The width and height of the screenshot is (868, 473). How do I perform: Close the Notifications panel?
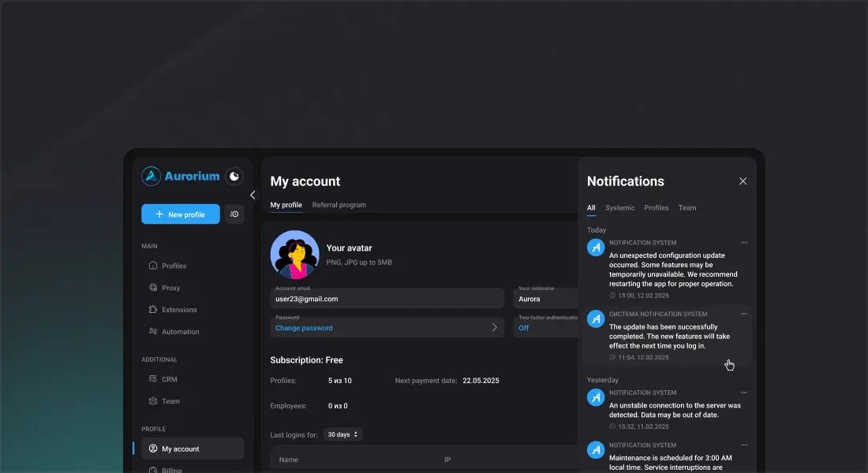point(743,181)
